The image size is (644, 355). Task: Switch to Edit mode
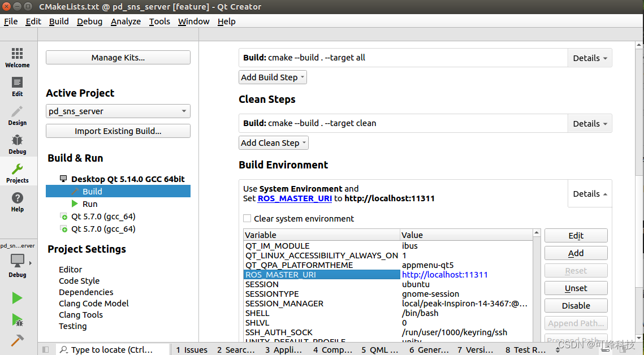(x=18, y=86)
